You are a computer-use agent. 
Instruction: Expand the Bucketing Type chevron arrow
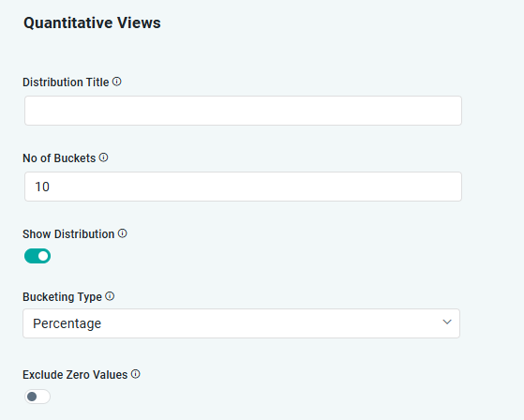click(x=447, y=322)
